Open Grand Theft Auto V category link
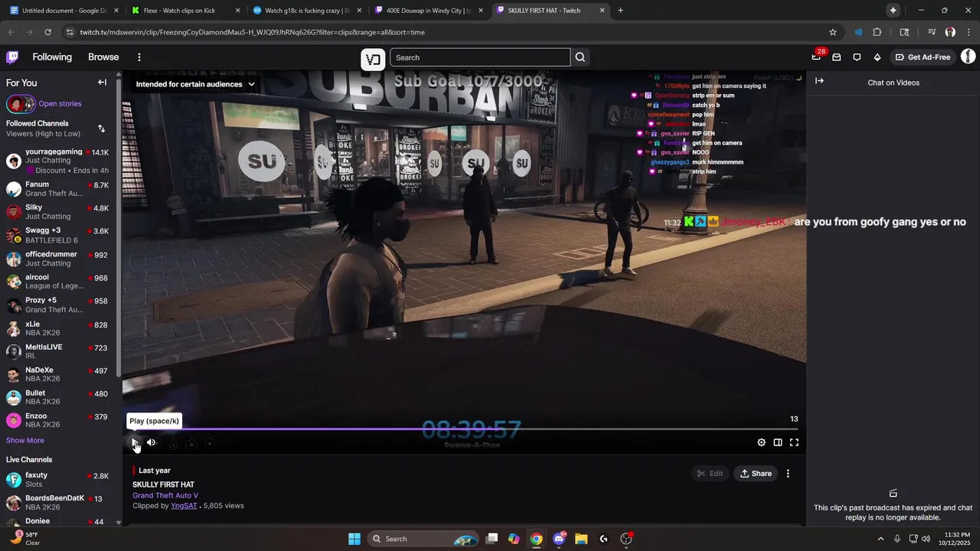Screen dimensions: 980x551 click(x=165, y=495)
